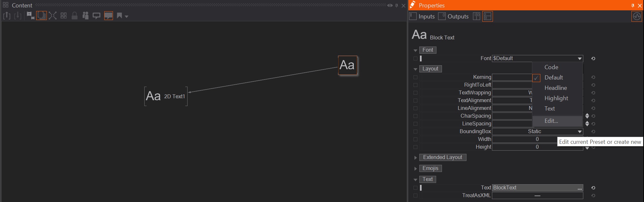Click the upward arrow bracket icon

tap(7, 16)
